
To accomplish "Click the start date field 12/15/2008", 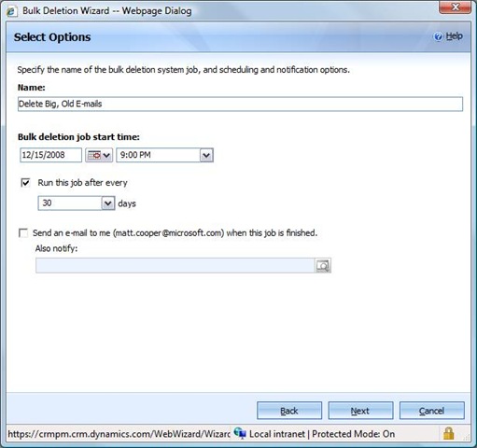I will (50, 155).
